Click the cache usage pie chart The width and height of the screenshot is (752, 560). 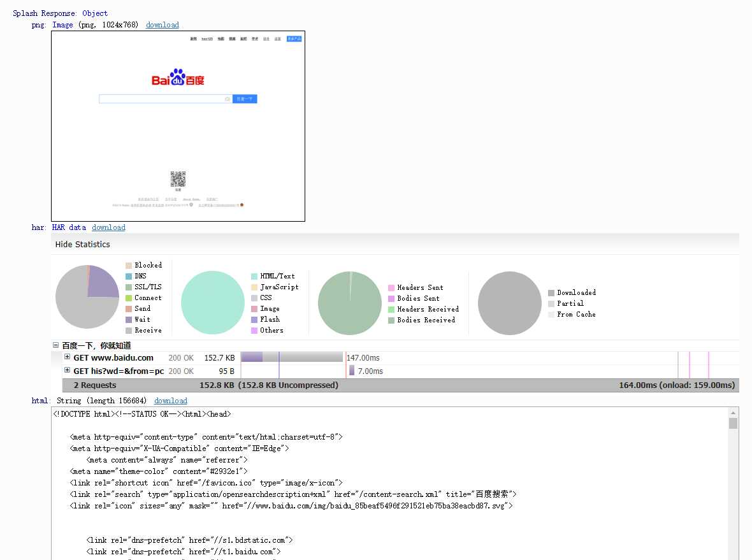(x=510, y=303)
